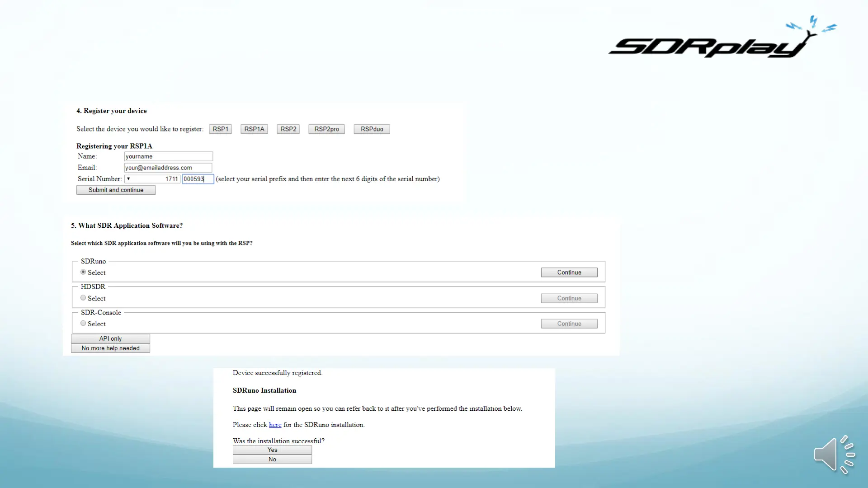Answer No to installation successful
Screen dimensions: 868x488
click(x=272, y=459)
